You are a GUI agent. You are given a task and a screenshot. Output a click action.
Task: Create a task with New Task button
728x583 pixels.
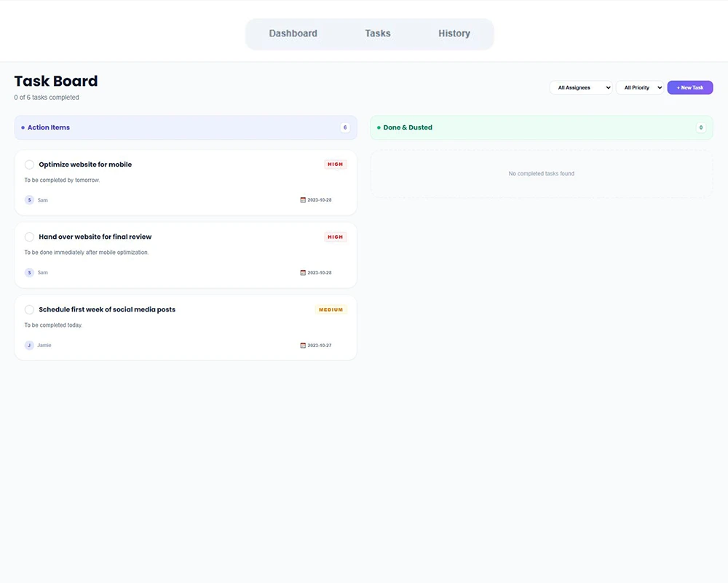689,88
